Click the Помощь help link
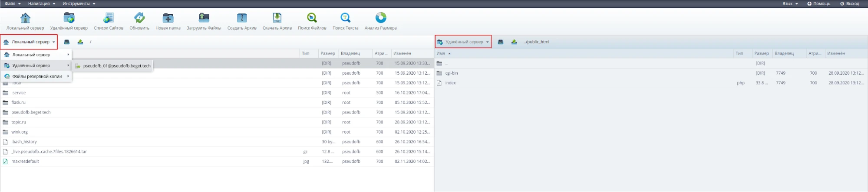The image size is (868, 192). (818, 4)
